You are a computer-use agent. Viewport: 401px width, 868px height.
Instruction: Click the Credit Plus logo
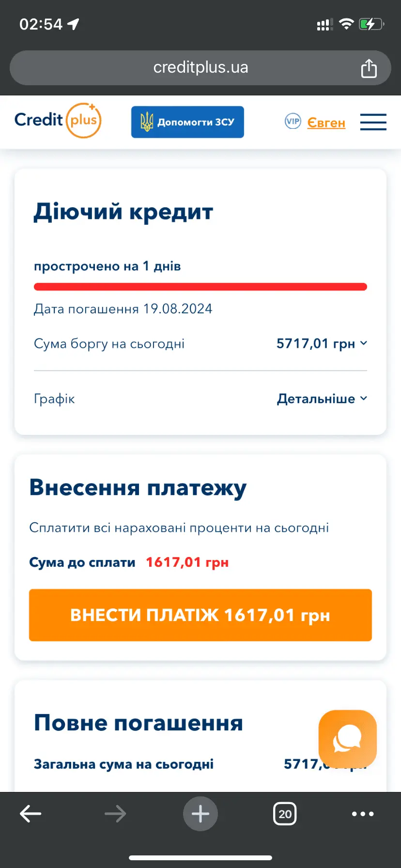(58, 120)
